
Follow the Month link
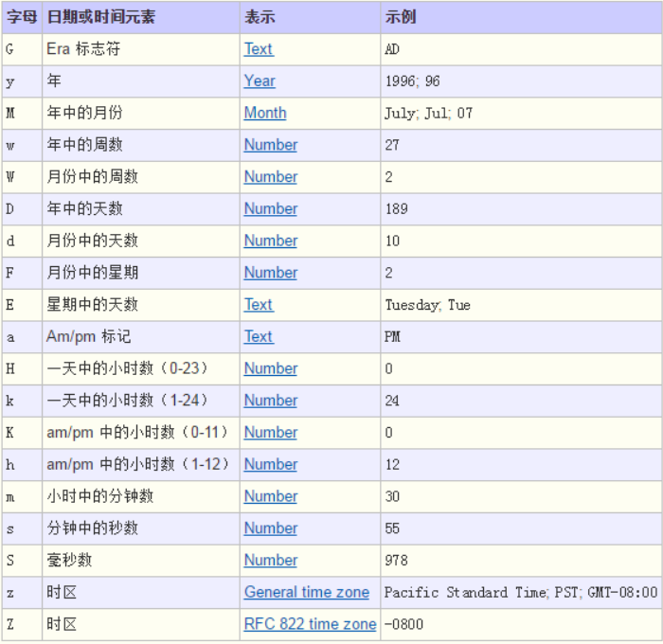(265, 113)
